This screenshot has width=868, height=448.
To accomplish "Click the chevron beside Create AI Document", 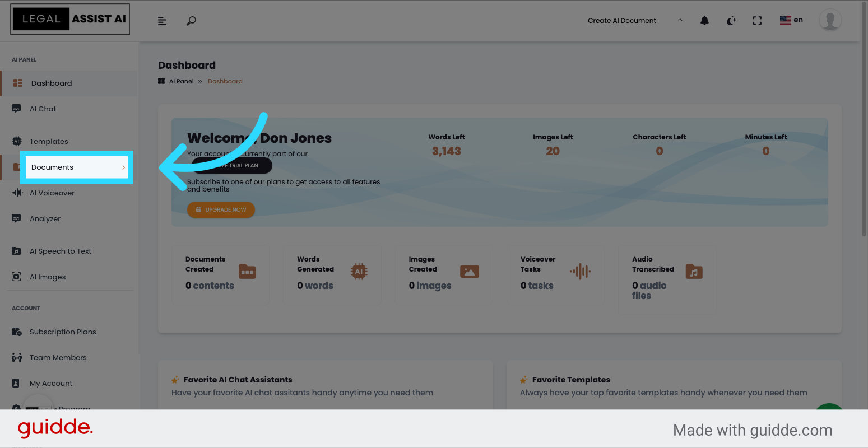I will point(680,20).
